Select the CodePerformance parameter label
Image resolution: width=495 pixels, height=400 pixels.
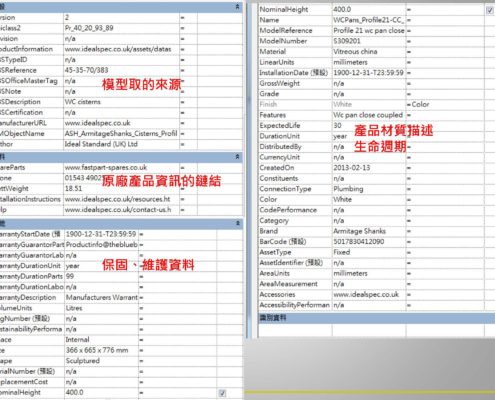click(288, 210)
